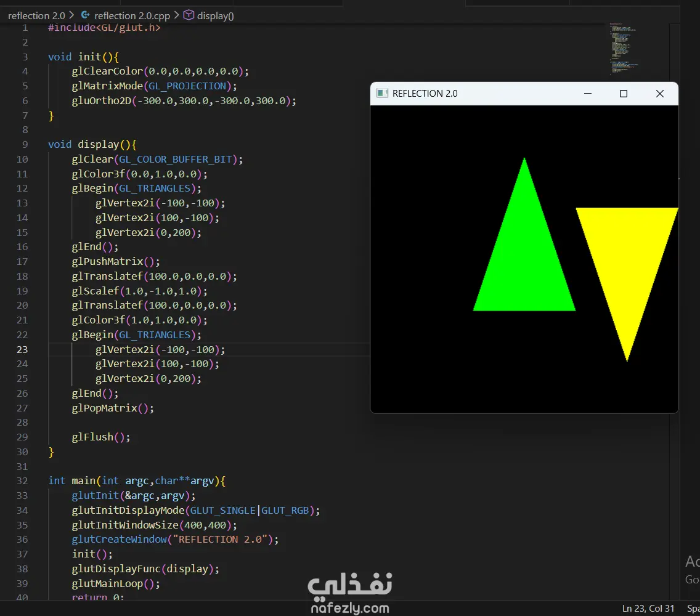Click 'glutMainLoop();' on line 39
The width and height of the screenshot is (700, 616).
[116, 583]
